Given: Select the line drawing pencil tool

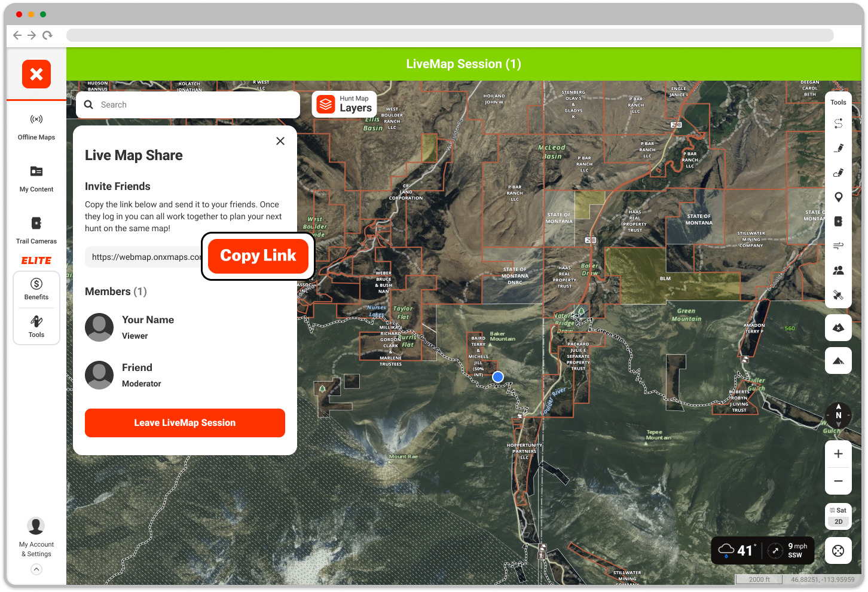Looking at the screenshot, I should point(838,148).
